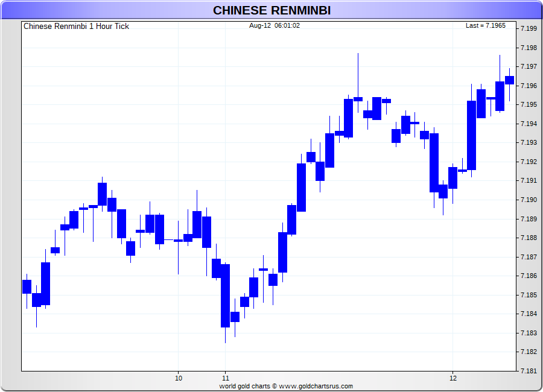Click the 7.189 price axis label
543x392 pixels.
point(529,219)
